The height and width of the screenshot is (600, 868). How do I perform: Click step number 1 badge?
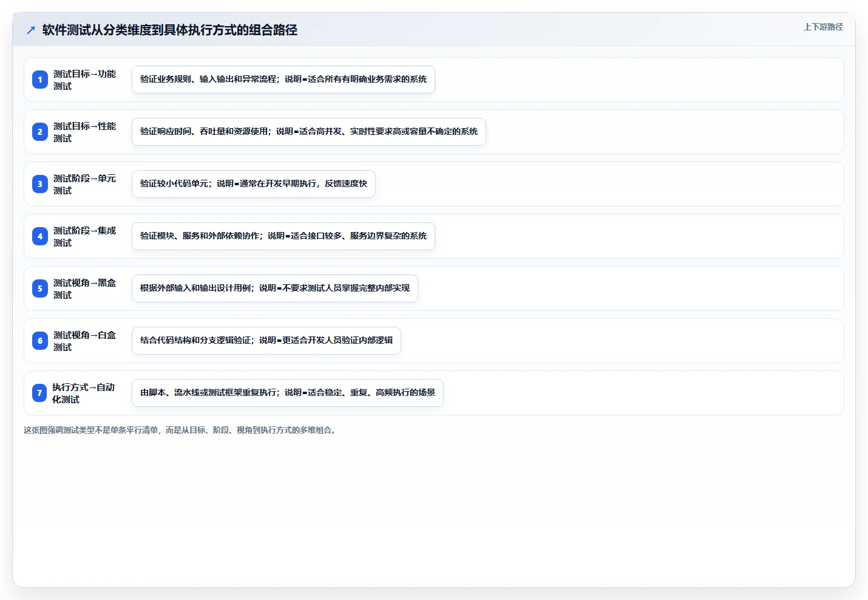(x=40, y=80)
